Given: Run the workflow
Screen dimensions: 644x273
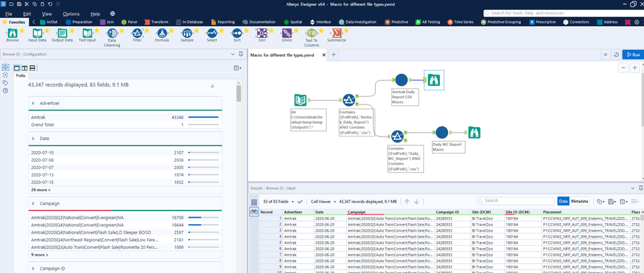Looking at the screenshot, I should click(632, 55).
